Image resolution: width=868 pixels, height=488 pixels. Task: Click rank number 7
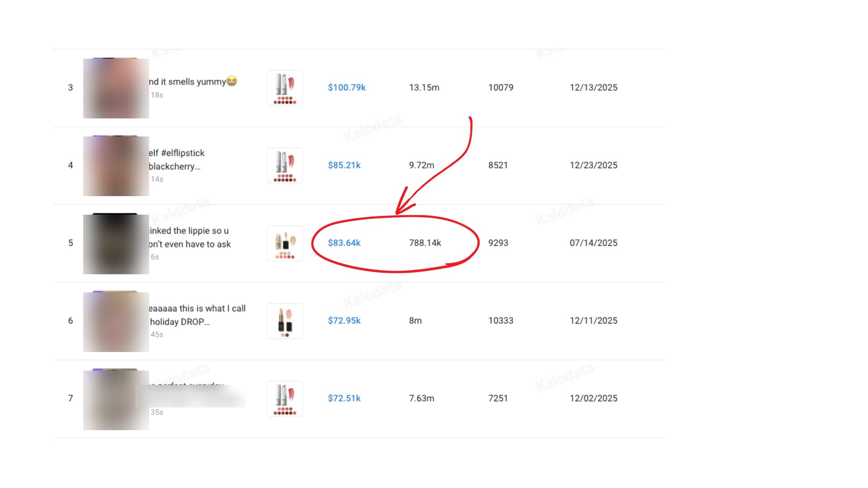point(71,398)
